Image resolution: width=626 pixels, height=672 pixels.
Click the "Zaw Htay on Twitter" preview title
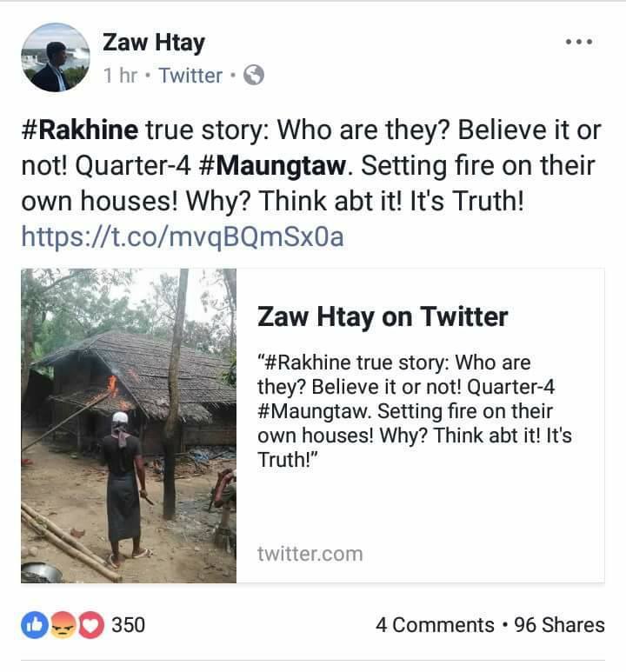point(383,316)
